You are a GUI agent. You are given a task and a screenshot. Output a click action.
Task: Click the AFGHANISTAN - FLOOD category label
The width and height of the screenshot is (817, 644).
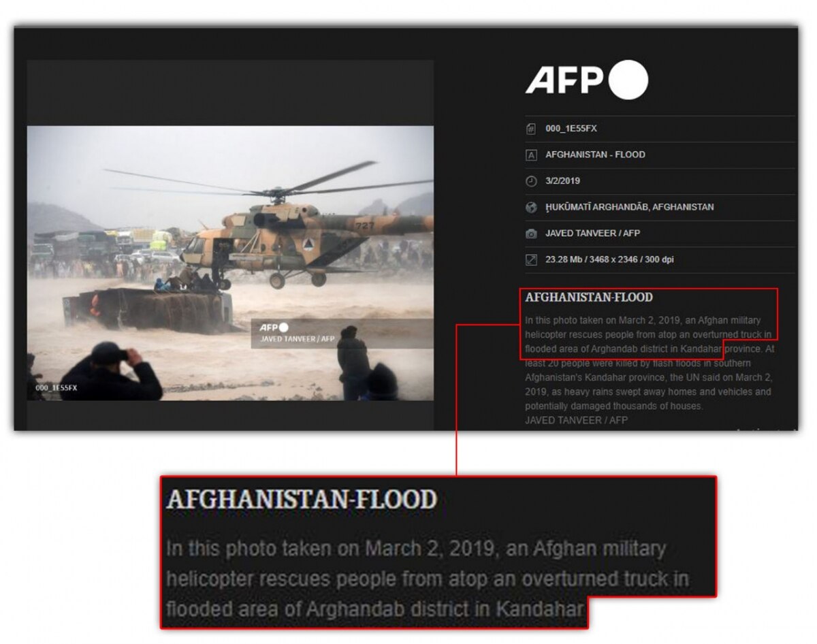595,155
